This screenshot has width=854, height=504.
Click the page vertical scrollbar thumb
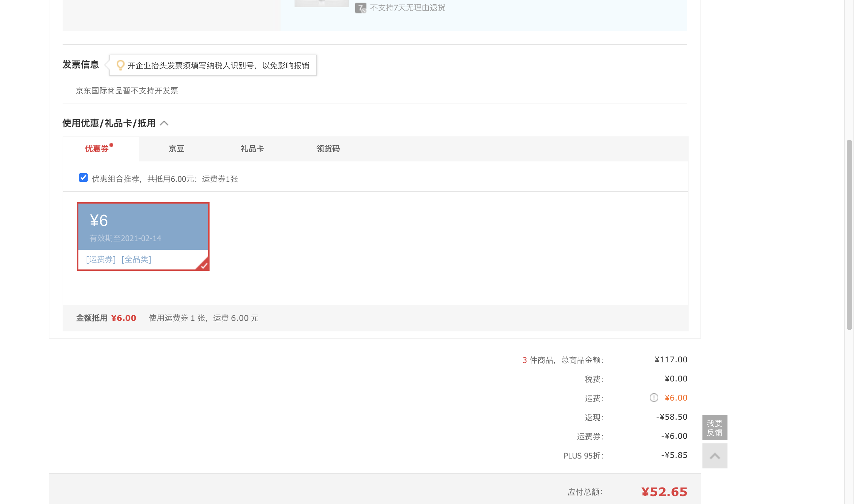click(x=849, y=235)
